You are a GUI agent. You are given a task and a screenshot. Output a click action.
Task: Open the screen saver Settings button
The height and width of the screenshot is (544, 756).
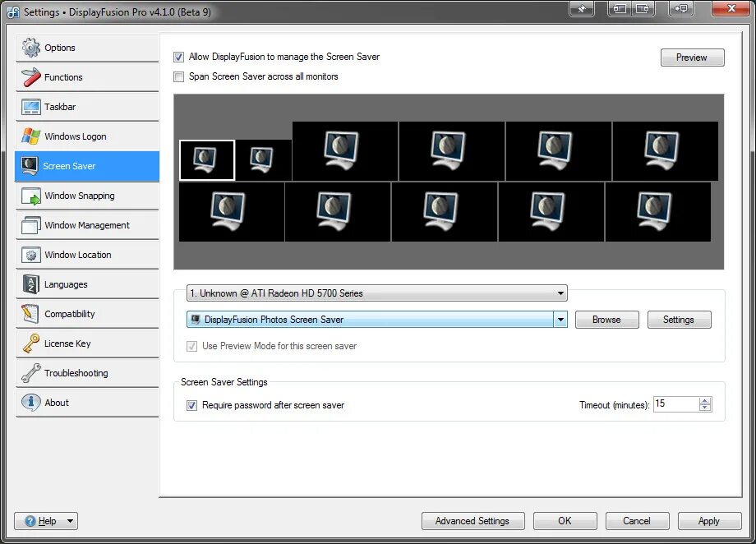point(679,320)
